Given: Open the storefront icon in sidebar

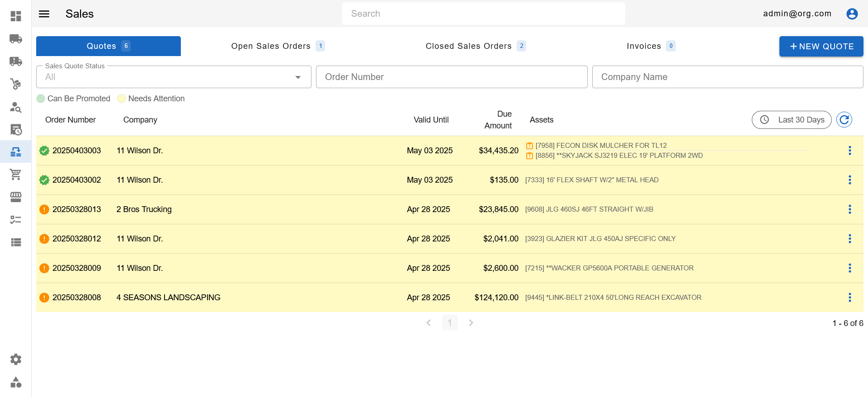Looking at the screenshot, I should pos(16,197).
